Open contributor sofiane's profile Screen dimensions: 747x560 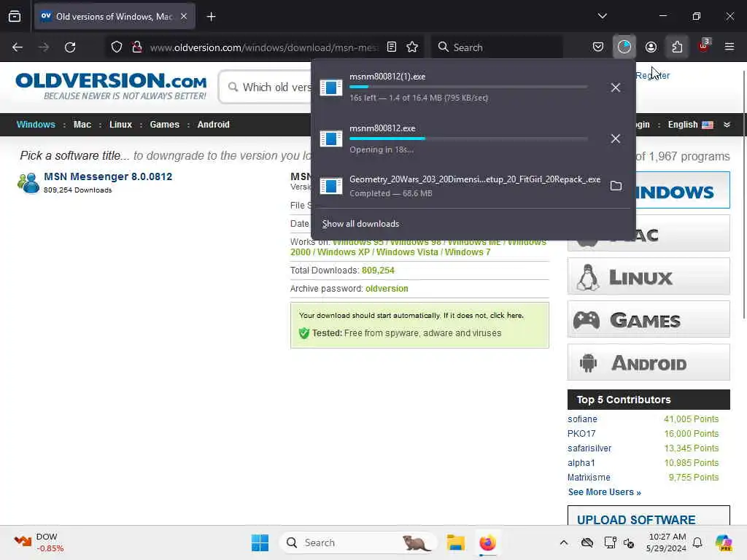click(x=582, y=419)
